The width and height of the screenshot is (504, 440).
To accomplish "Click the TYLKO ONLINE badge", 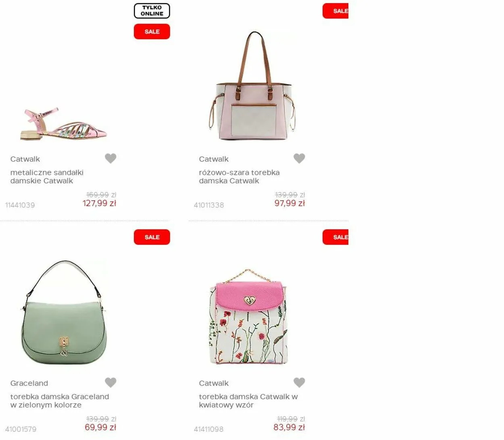I will pos(152,11).
